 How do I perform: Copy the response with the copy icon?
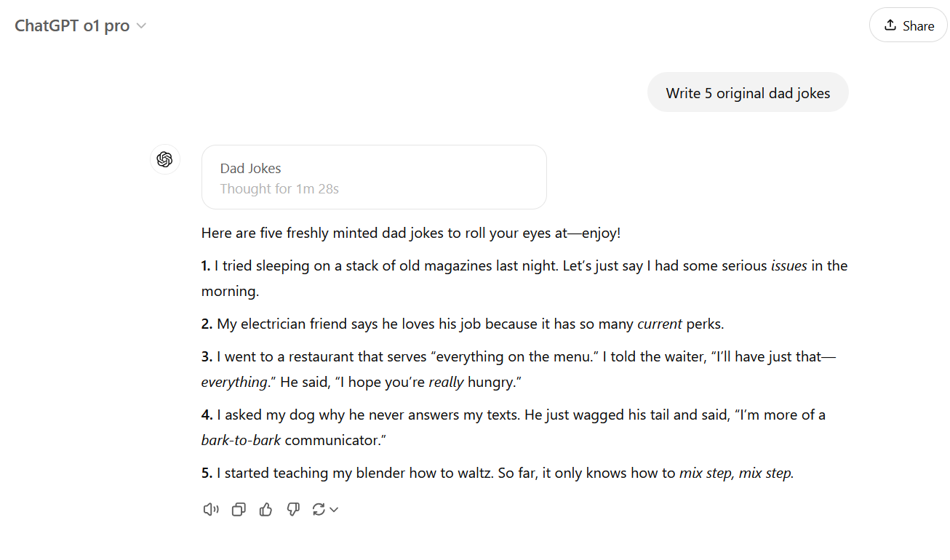[239, 510]
